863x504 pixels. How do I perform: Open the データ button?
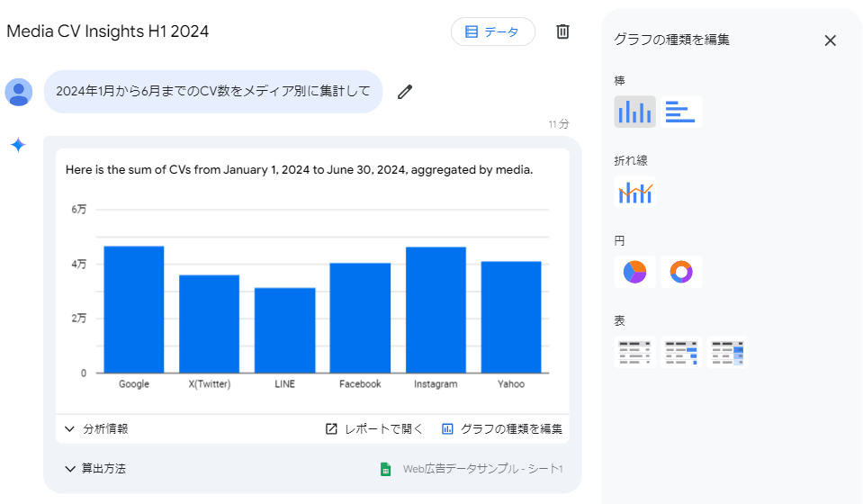tap(492, 31)
